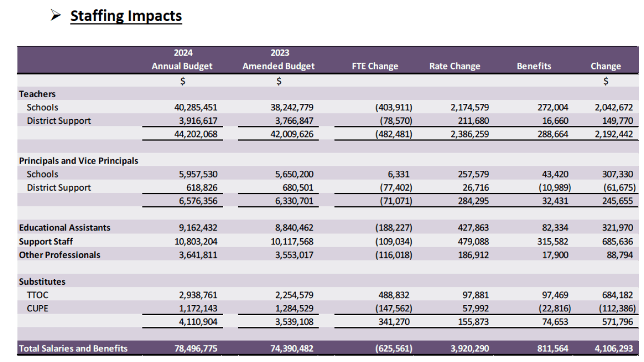Click the Teachers section label
Viewport: 644px width, 362px height.
point(37,94)
